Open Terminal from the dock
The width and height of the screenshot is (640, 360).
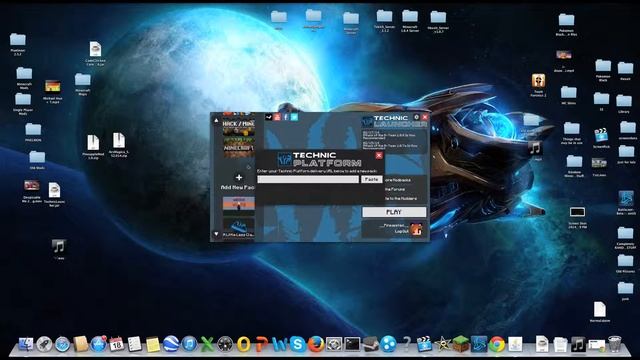click(x=352, y=344)
